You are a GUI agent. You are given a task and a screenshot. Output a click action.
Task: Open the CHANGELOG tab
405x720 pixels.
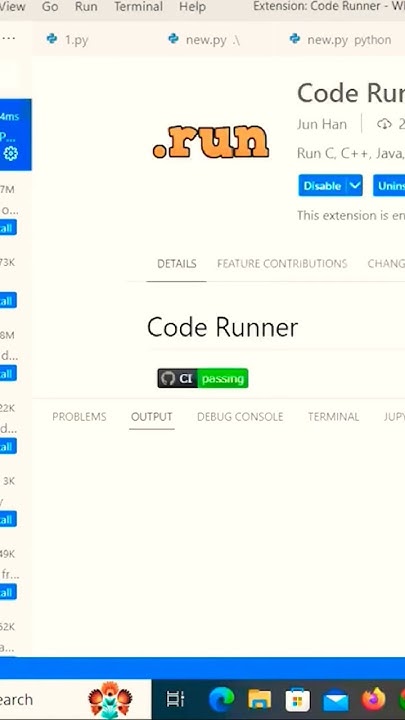pos(386,264)
